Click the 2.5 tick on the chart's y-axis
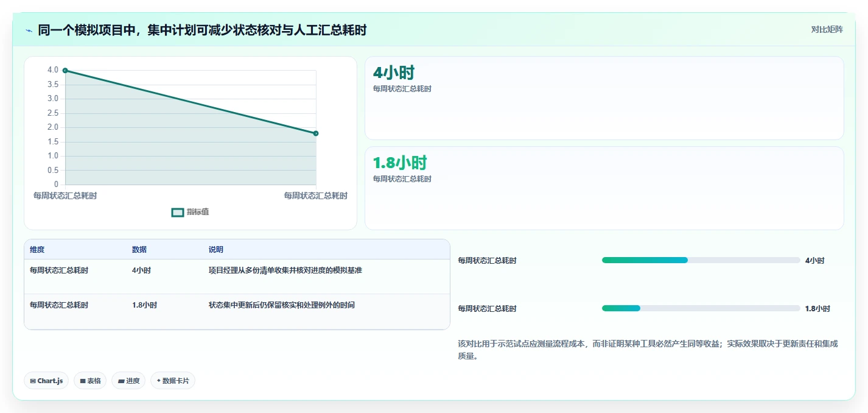 click(53, 113)
